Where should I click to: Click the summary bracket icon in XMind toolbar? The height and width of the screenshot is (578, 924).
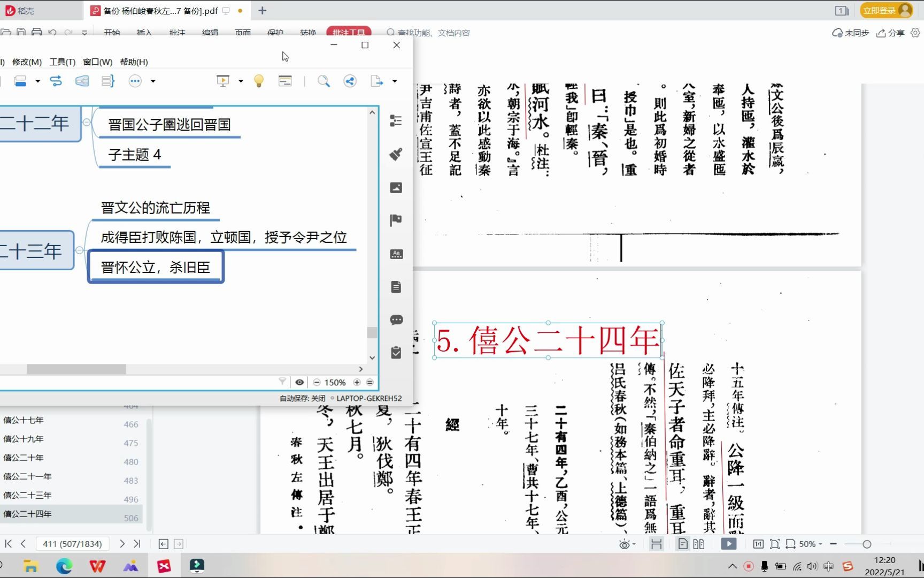coord(108,81)
